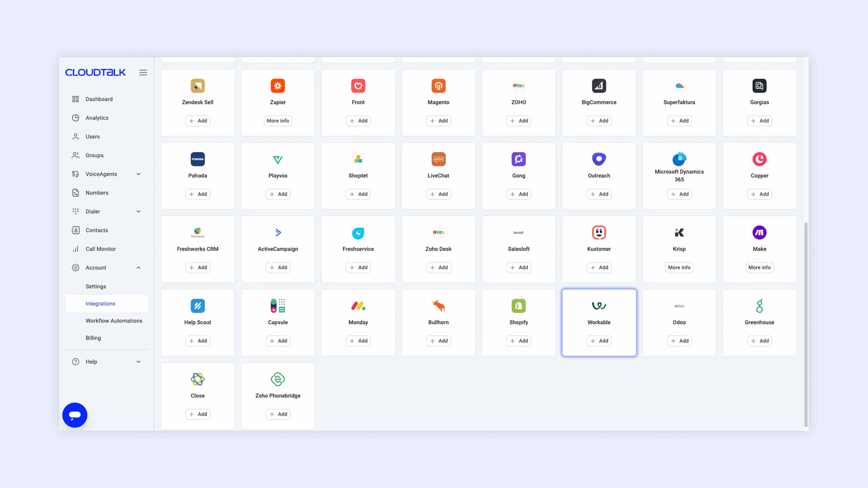Click the Kustomer logo icon

(599, 232)
